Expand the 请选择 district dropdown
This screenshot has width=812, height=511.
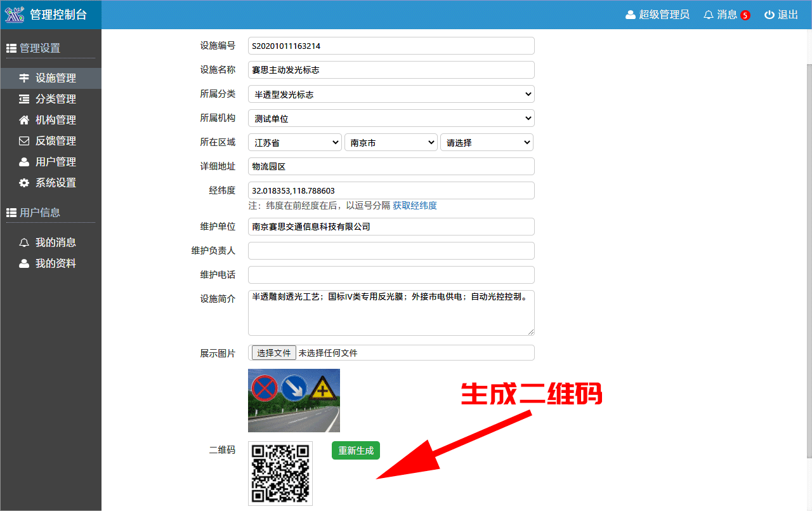tap(487, 142)
